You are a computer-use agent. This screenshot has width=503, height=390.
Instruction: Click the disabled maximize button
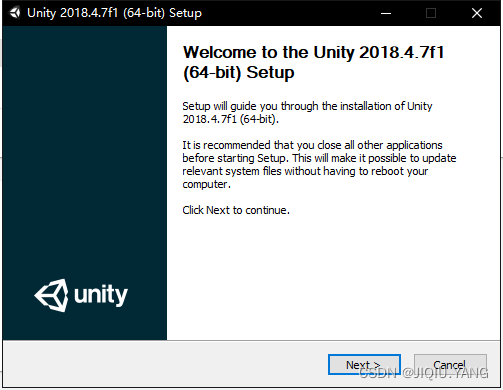[431, 13]
